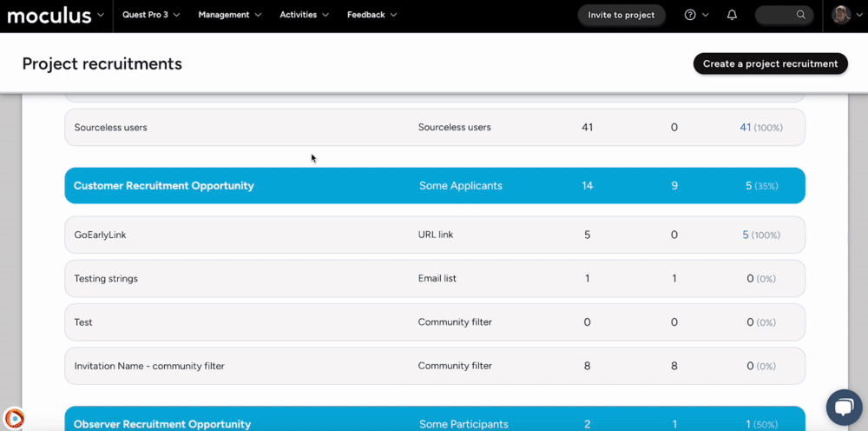This screenshot has height=431, width=868.
Task: Click the 5 count in GoEarlyLink row
Action: pos(745,235)
